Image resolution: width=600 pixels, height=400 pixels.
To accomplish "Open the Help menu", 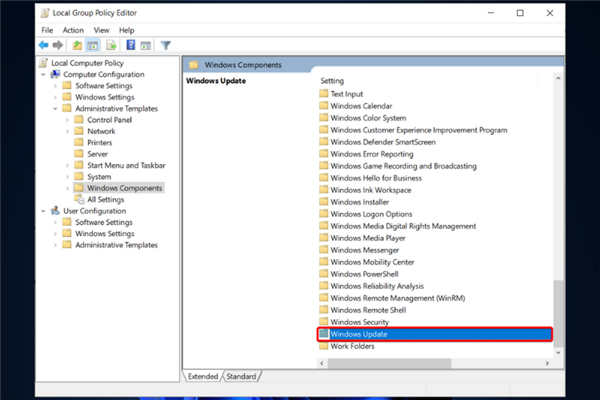I will [126, 30].
